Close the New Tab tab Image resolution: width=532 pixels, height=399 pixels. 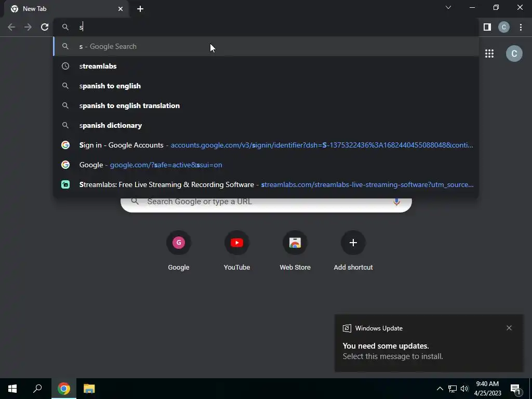coord(121,9)
